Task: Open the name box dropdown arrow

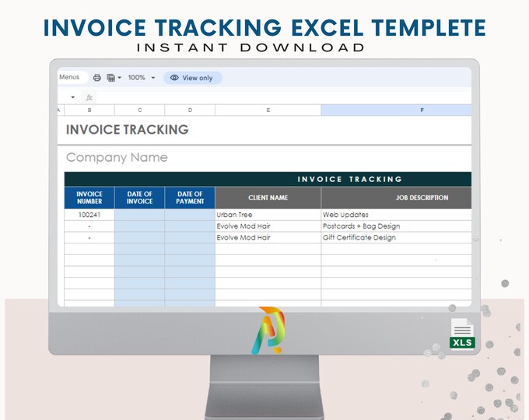Action: [x=72, y=97]
